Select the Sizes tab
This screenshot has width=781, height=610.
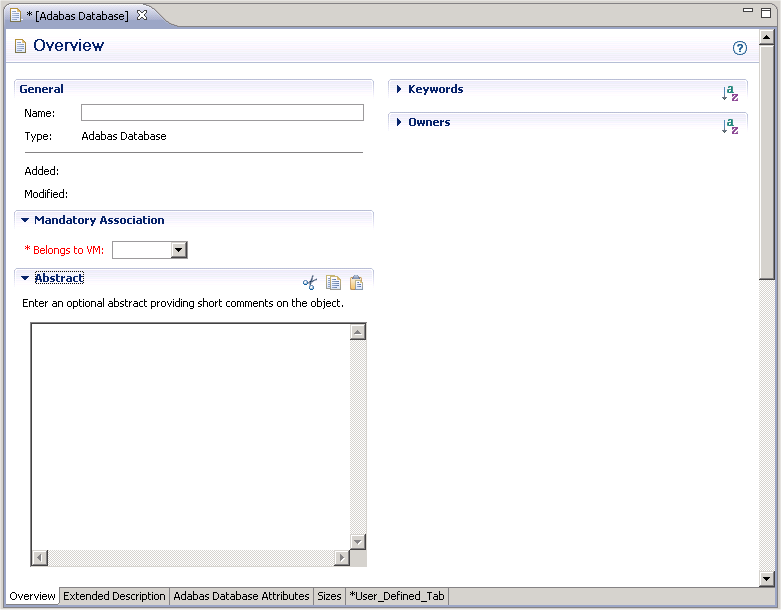click(x=329, y=596)
